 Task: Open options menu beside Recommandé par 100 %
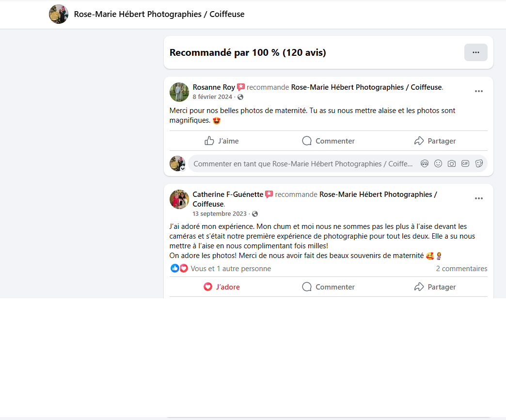[x=475, y=52]
